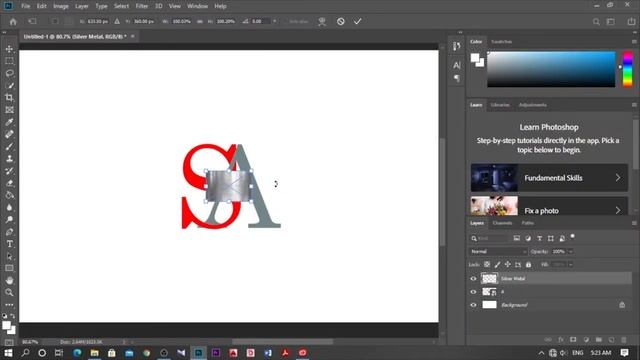Pick a color in the color field
The width and height of the screenshot is (640, 360).
551,69
